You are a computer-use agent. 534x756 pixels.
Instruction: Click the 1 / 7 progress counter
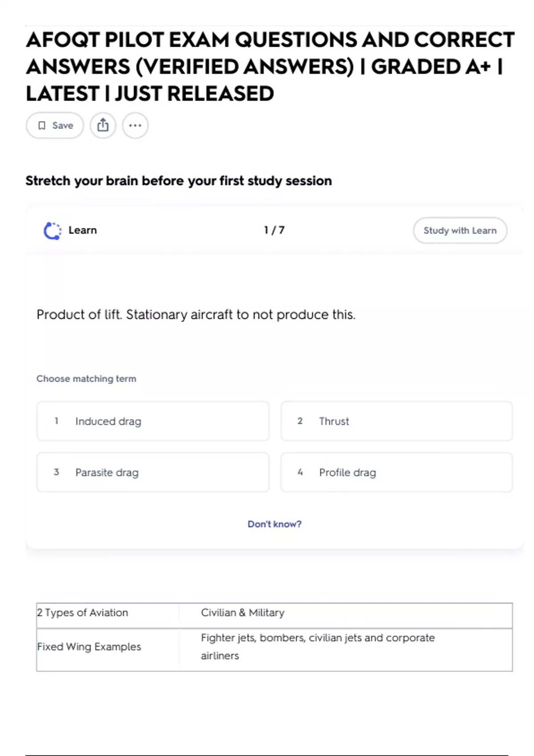[x=274, y=230]
